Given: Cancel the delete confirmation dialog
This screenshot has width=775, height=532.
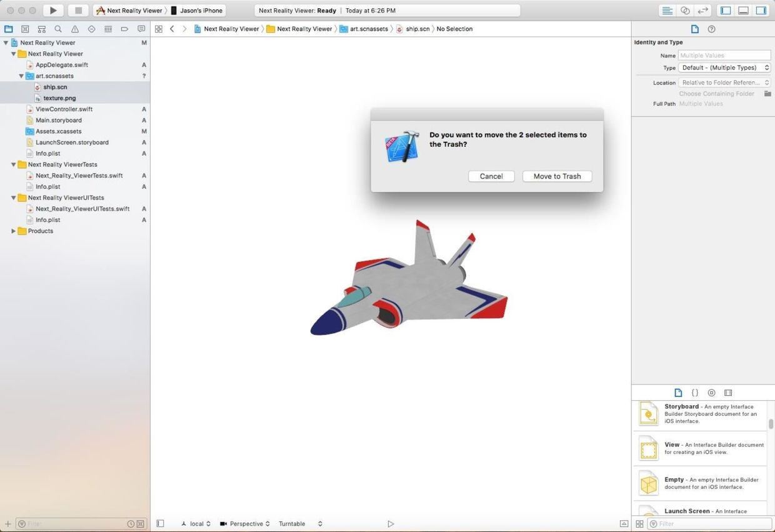Looking at the screenshot, I should coord(491,176).
